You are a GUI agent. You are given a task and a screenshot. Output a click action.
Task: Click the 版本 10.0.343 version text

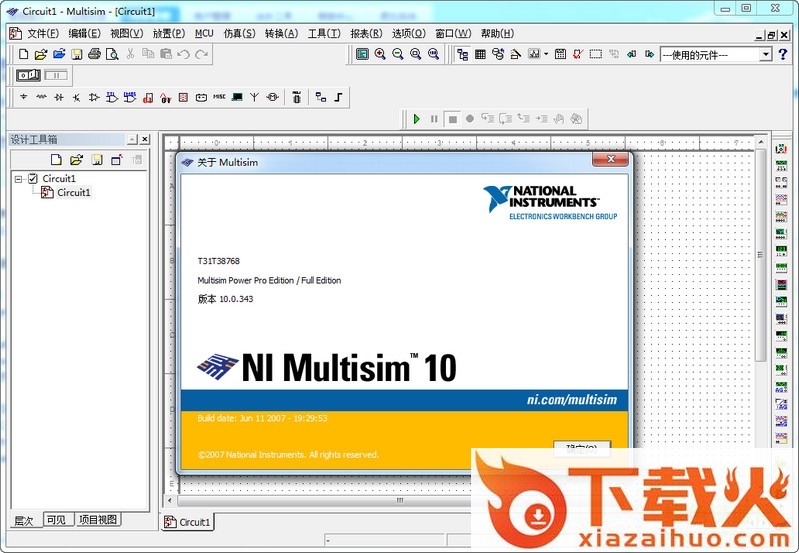(x=225, y=299)
